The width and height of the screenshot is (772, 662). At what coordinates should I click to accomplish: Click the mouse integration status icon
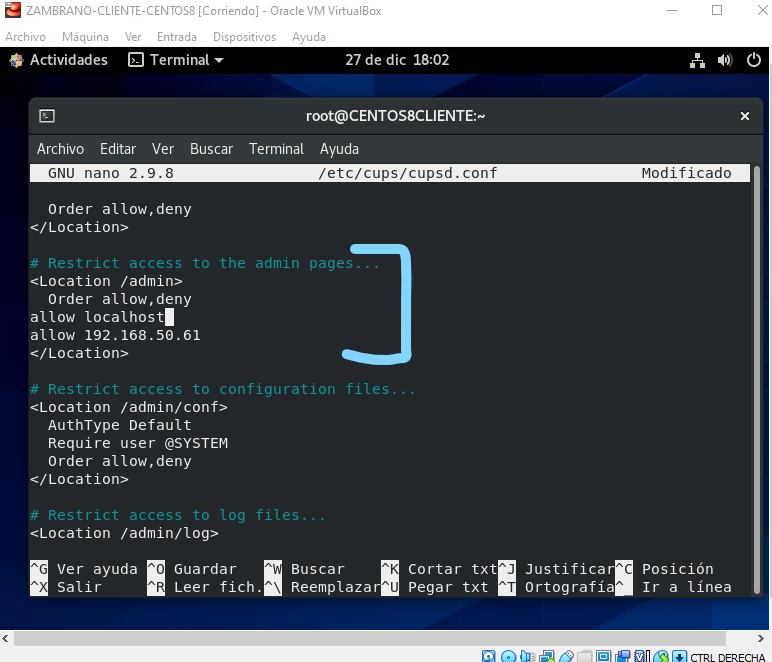coord(661,656)
